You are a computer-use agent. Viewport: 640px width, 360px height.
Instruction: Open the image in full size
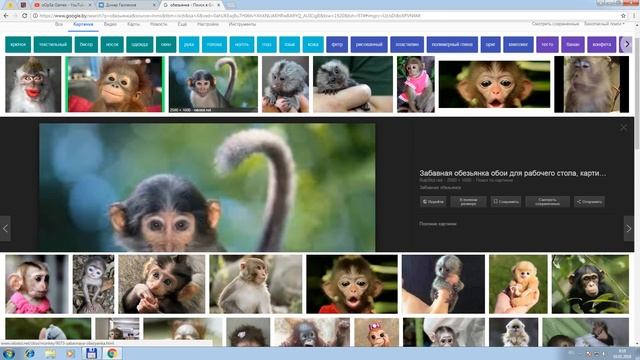click(x=468, y=202)
